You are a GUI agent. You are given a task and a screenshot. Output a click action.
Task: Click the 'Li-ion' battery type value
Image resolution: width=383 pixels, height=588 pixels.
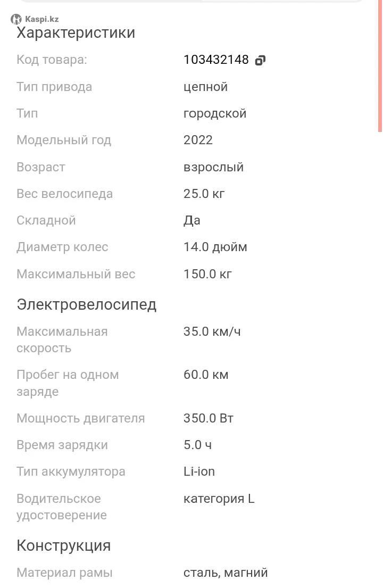(x=199, y=472)
